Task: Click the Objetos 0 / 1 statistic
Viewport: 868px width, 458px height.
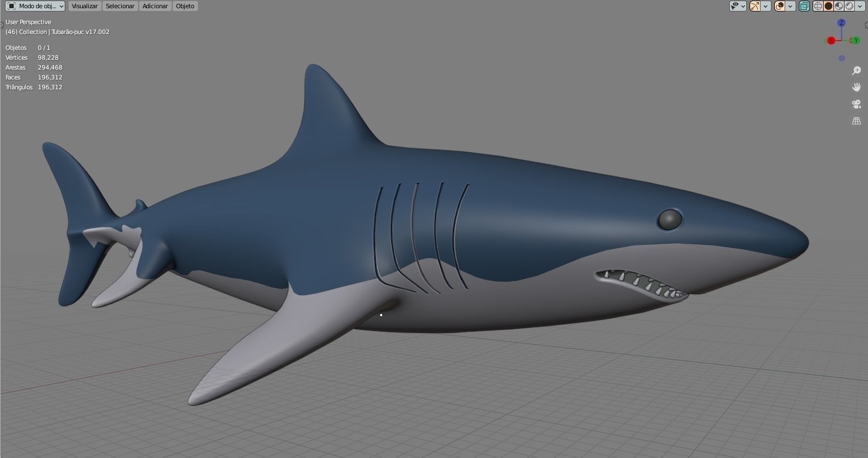Action: pos(28,48)
